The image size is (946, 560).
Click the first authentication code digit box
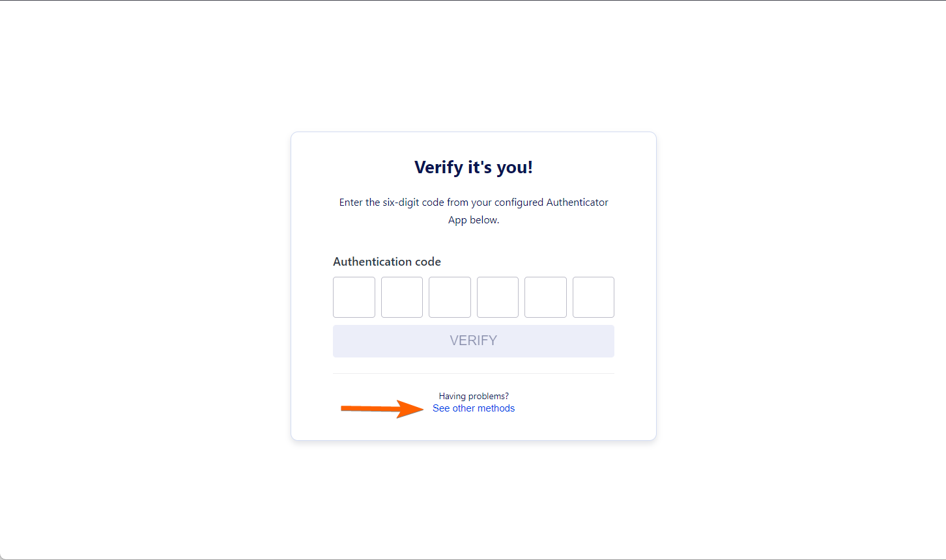click(354, 297)
